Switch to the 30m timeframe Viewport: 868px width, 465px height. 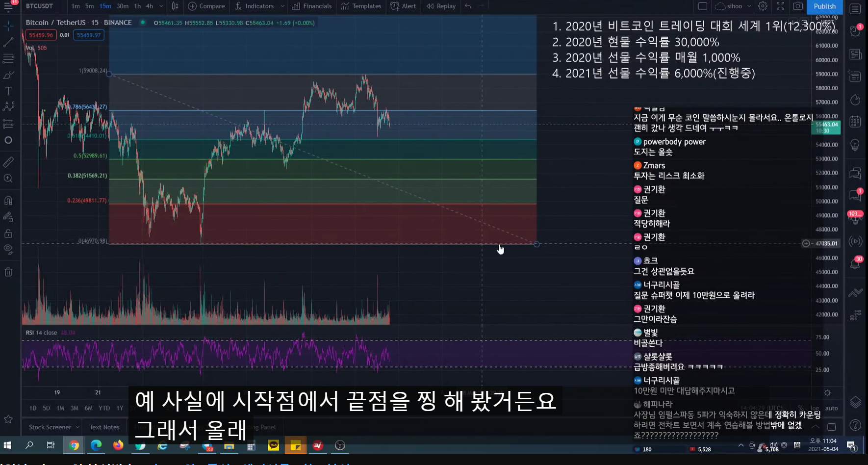coord(123,6)
